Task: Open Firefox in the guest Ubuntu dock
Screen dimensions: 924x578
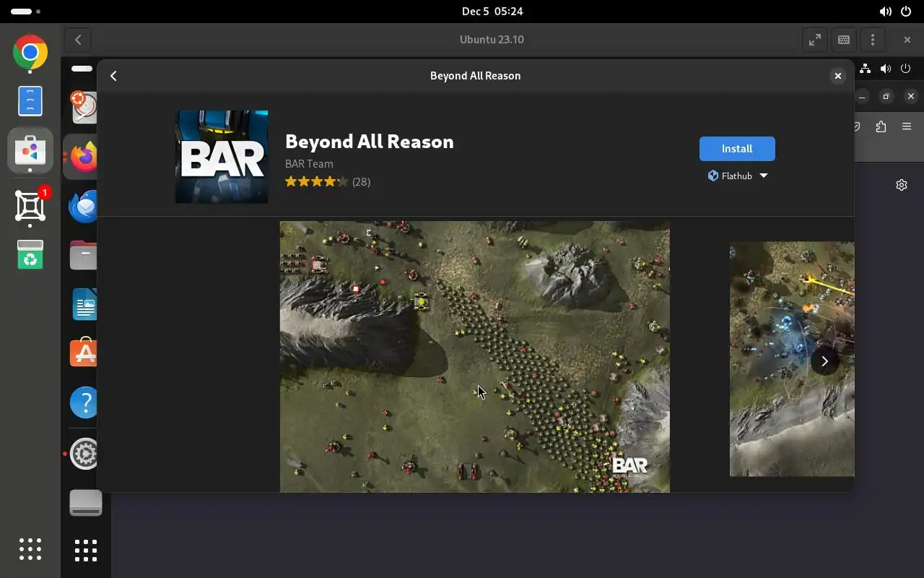Action: (84, 156)
